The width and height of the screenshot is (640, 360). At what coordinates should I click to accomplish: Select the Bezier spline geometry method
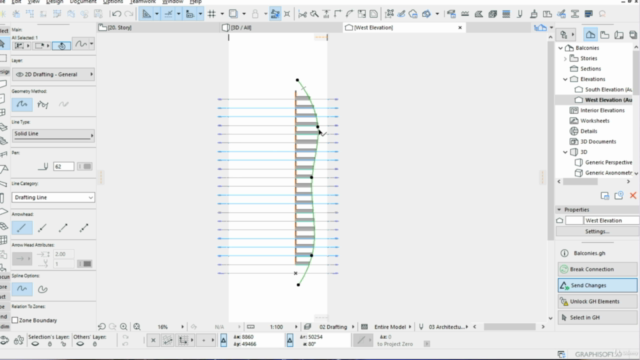(42, 104)
